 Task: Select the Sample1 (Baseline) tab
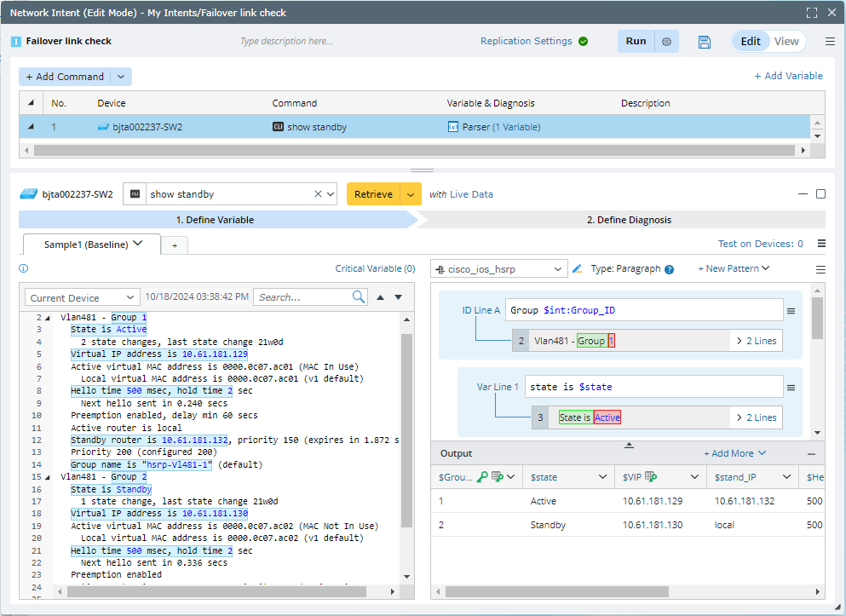coord(85,245)
